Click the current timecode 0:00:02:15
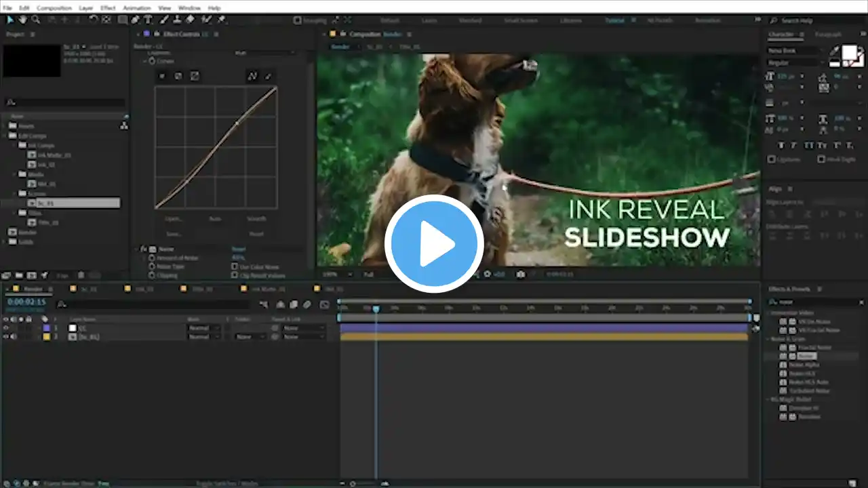The image size is (868, 488). click(x=26, y=302)
